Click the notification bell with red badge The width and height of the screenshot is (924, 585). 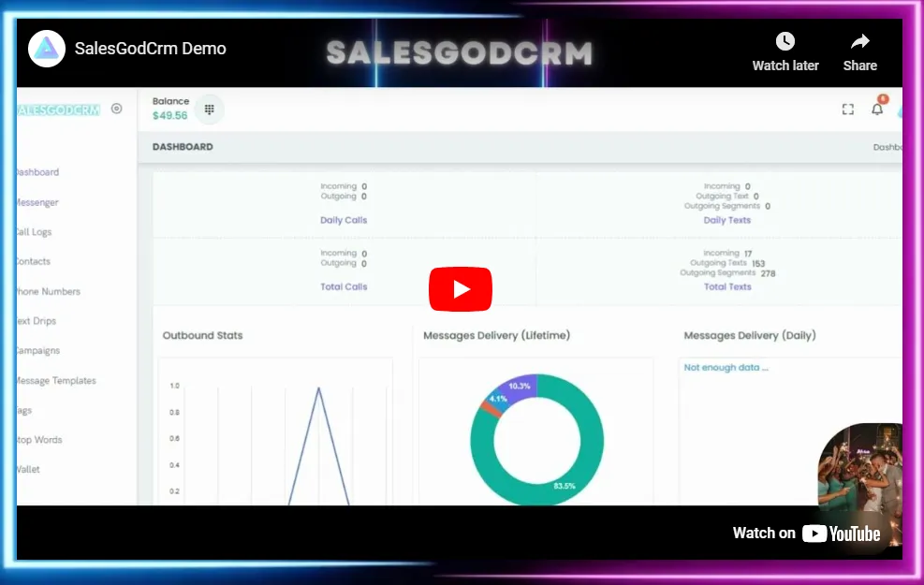(x=877, y=109)
